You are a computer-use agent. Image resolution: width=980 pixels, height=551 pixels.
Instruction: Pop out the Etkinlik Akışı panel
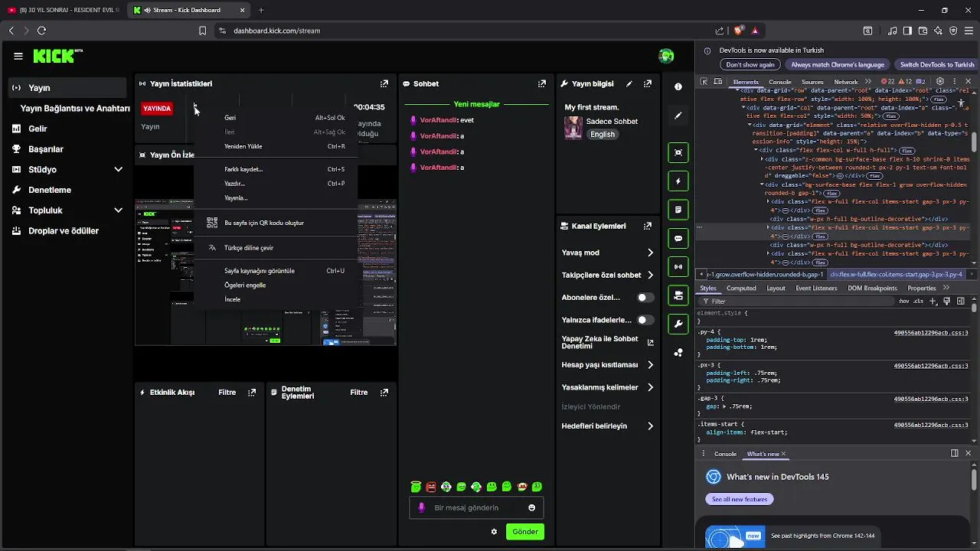[x=252, y=393]
